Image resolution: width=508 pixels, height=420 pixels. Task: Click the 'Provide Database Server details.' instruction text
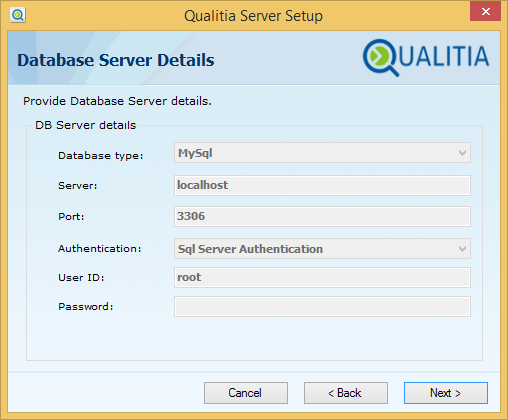pos(117,101)
